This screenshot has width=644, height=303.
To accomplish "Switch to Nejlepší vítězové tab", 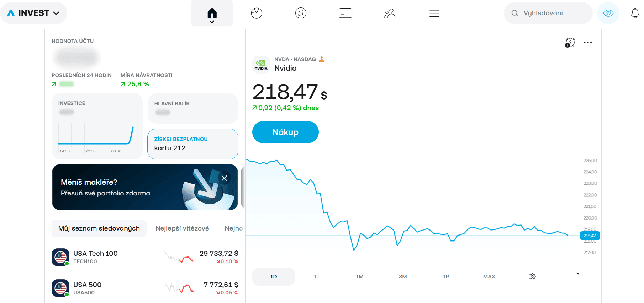I will 182,228.
